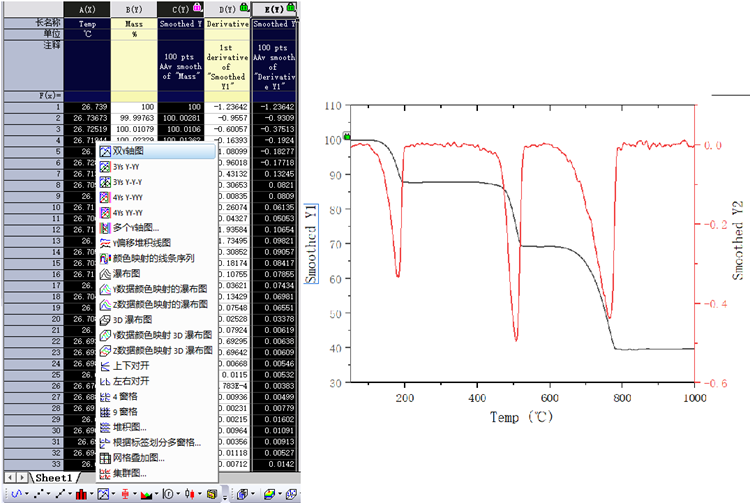Viewport: 750px width, 503px height.
Task: Open the red column chart toolbar button
Action: click(x=81, y=494)
